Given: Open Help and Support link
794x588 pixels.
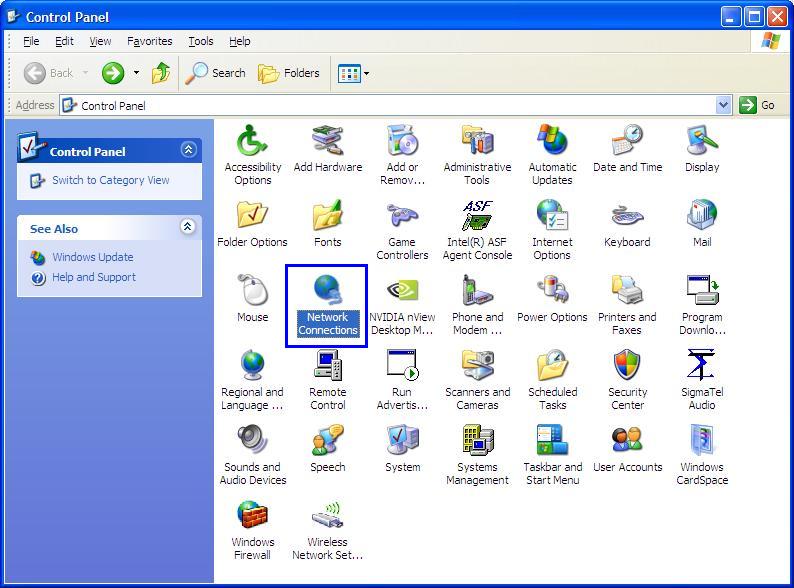Looking at the screenshot, I should [94, 278].
